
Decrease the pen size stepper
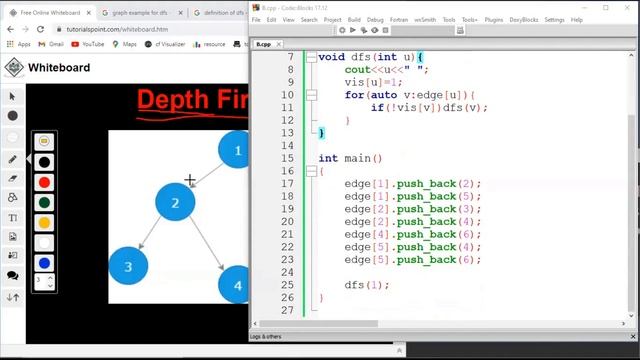(50, 285)
